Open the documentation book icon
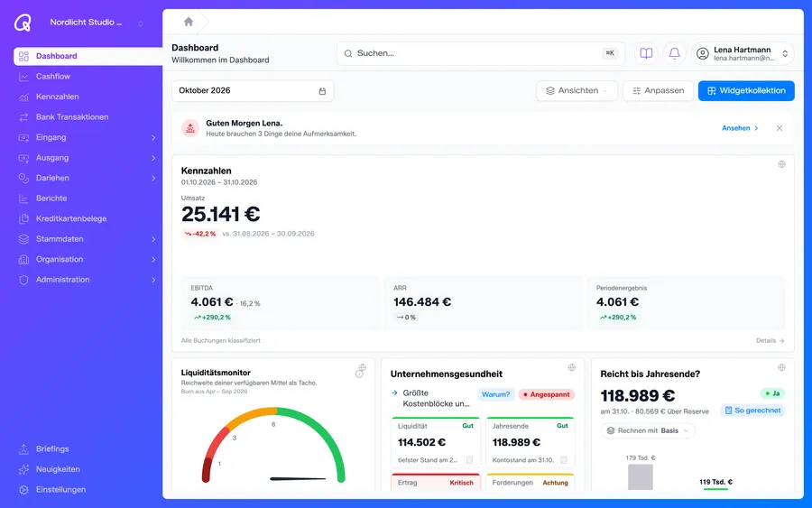This screenshot has height=508, width=812. tap(646, 53)
